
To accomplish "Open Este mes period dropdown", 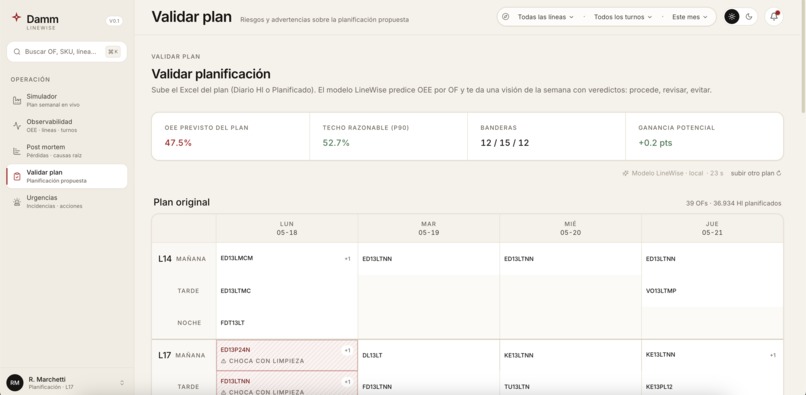I will 690,17.
